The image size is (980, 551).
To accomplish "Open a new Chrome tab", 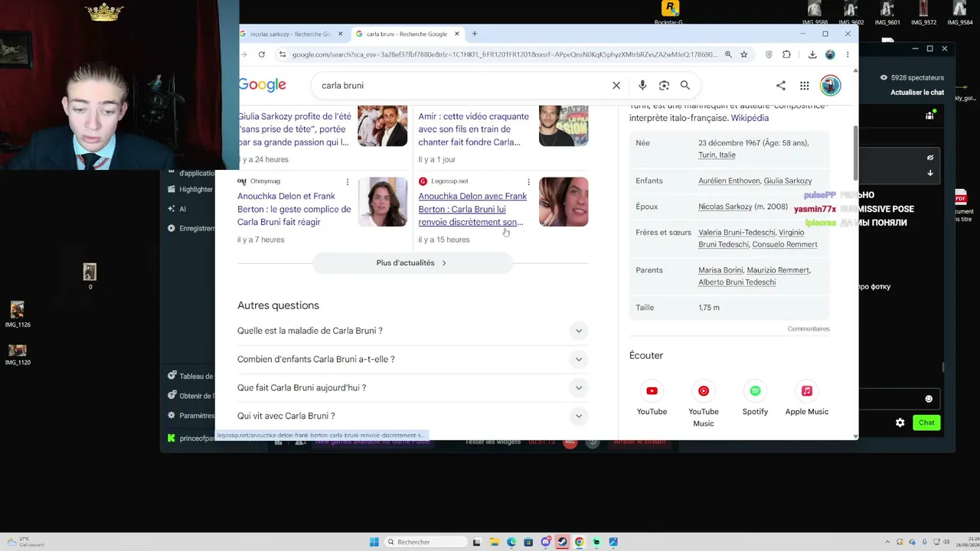I will 475,34.
